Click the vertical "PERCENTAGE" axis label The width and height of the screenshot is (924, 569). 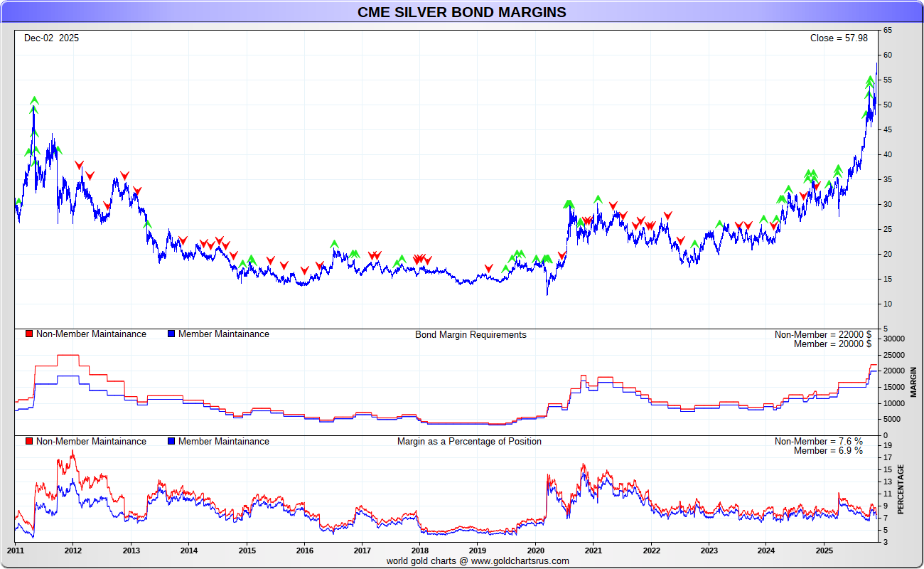[901, 489]
